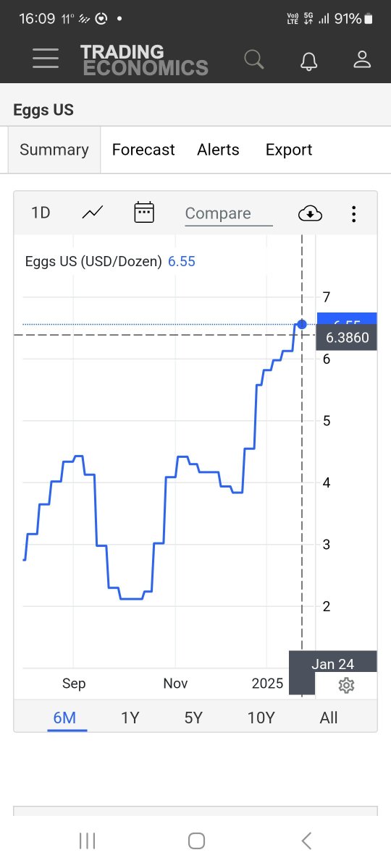Tap the Android back navigation button
391x868 pixels.
click(x=306, y=841)
